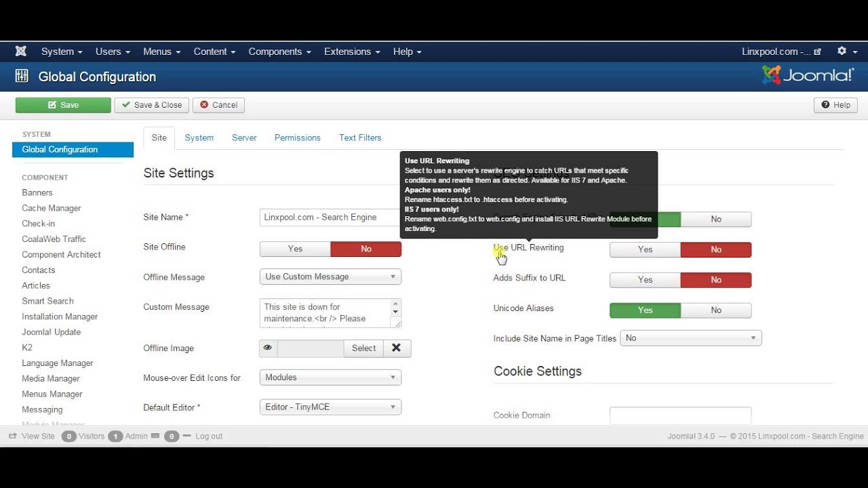Expand the Menus menu
Viewport: 868px width, 488px height.
(x=162, y=52)
